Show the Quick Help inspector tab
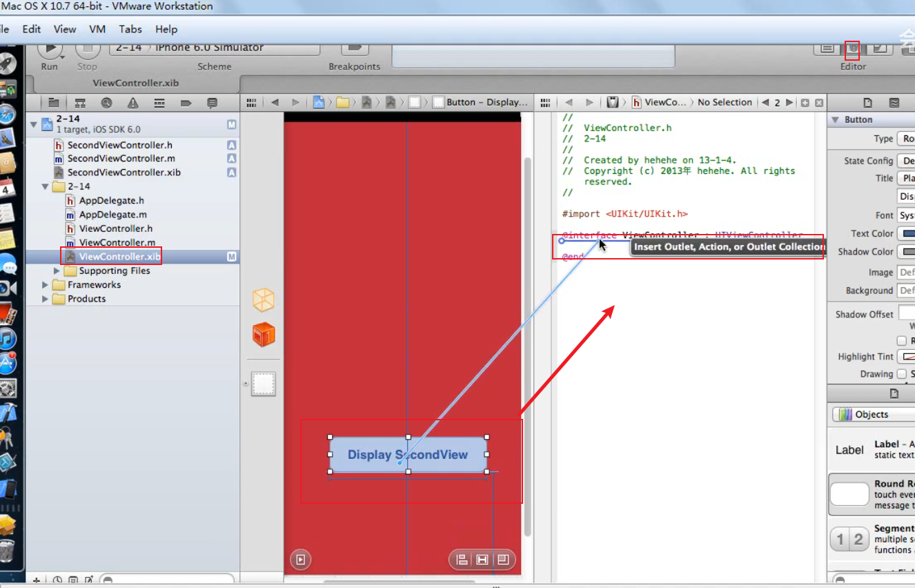 [x=894, y=103]
